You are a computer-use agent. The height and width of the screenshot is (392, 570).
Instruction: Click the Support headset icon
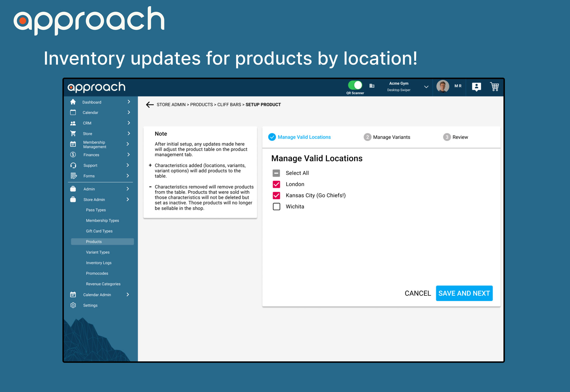coord(73,165)
